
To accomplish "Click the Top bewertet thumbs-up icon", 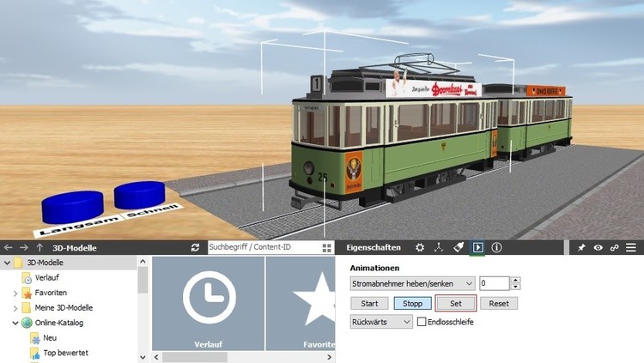I will (35, 354).
